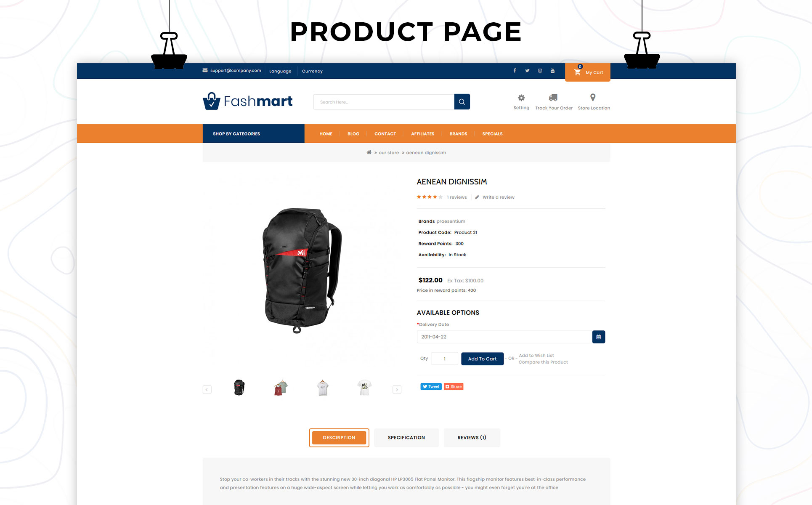Open the Setting gear menu

tap(521, 98)
